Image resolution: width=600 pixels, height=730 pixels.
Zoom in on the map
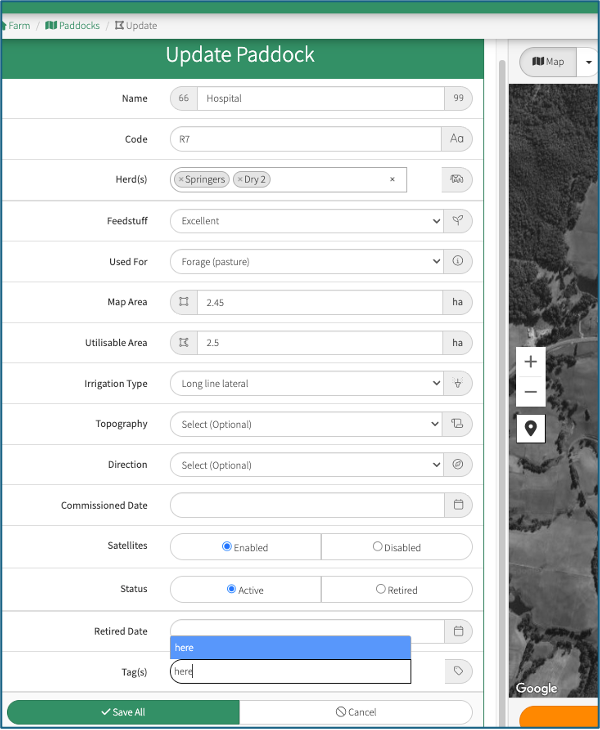(530, 362)
